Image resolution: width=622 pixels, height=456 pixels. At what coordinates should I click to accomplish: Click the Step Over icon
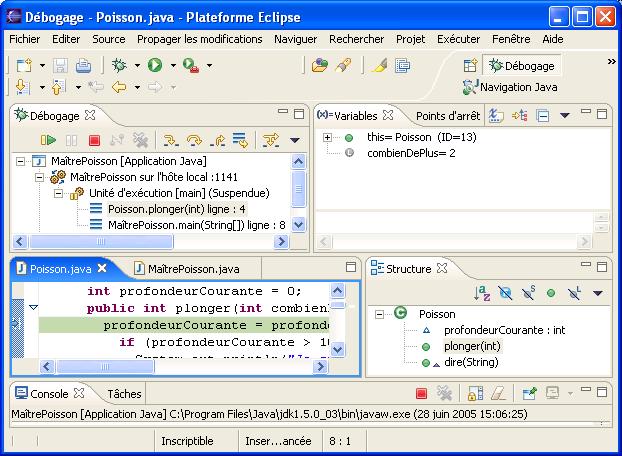click(x=194, y=141)
